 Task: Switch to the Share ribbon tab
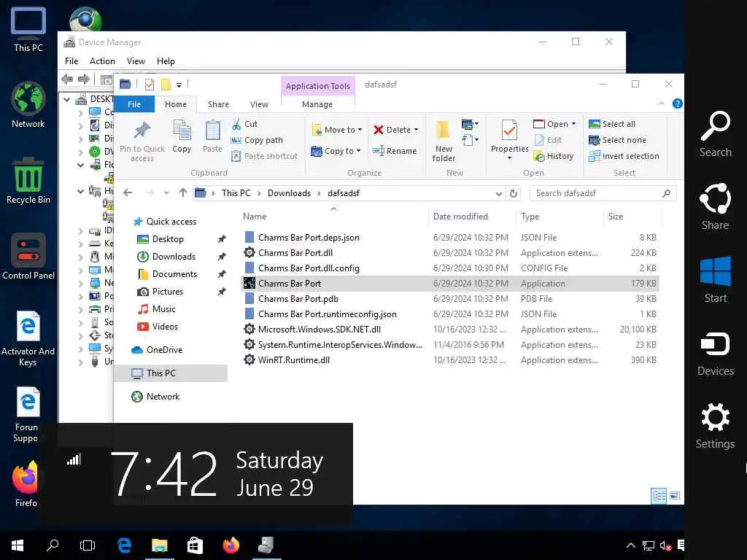pyautogui.click(x=218, y=104)
